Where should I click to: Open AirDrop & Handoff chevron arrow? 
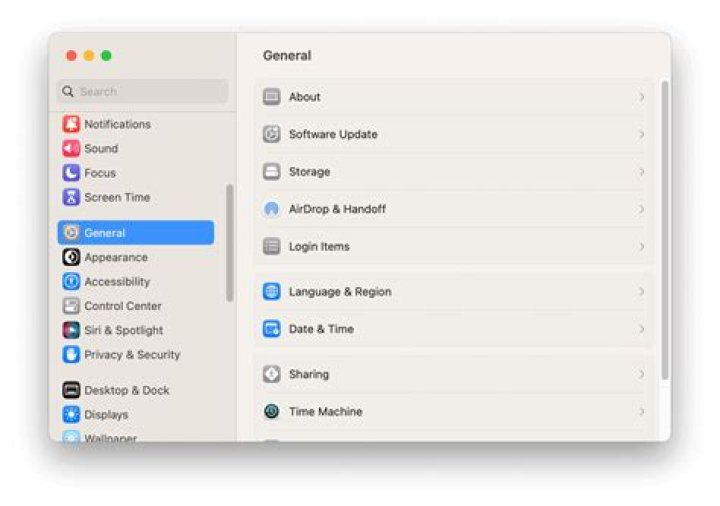tap(641, 209)
